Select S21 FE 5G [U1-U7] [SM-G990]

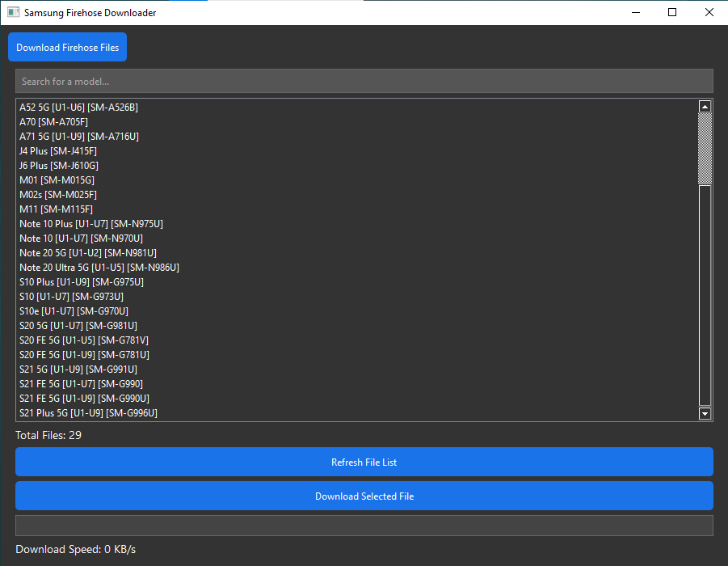click(357, 384)
